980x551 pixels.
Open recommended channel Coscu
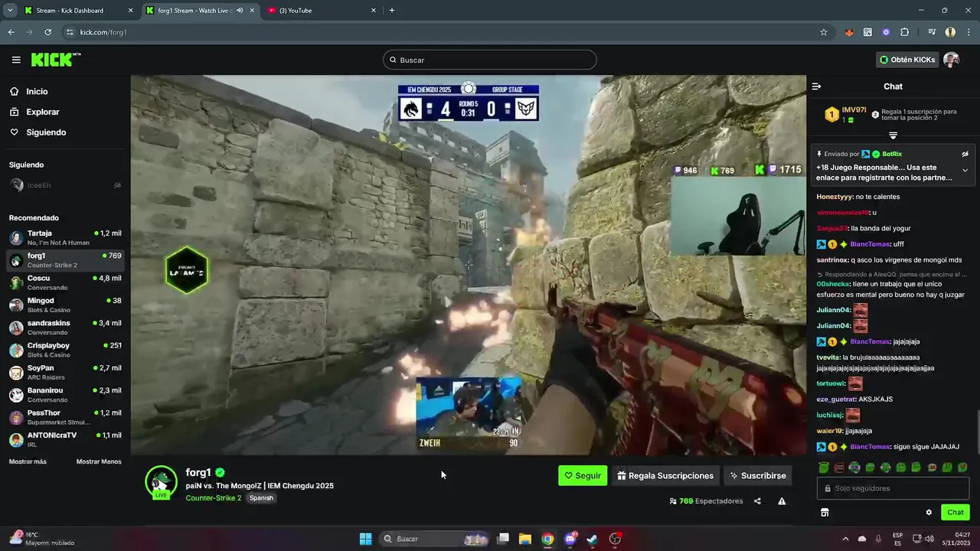[65, 282]
